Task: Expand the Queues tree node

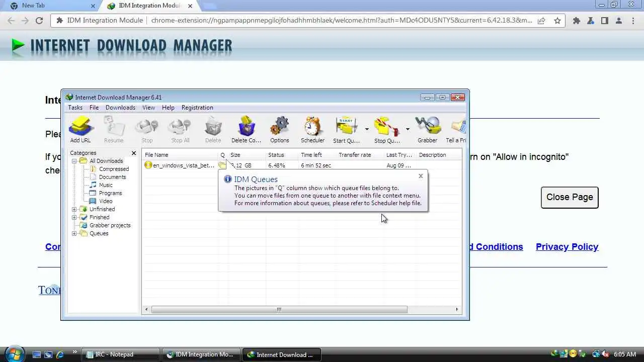Action: 74,233
